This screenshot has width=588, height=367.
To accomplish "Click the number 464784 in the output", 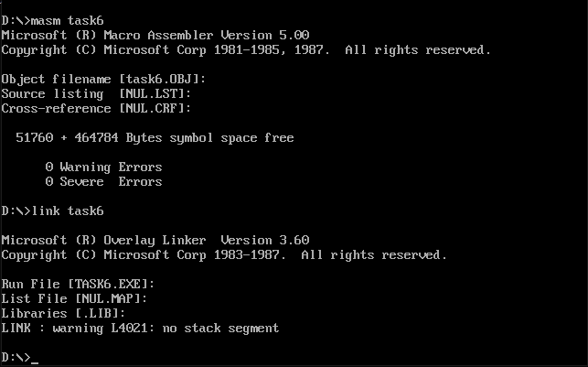I will click(96, 138).
